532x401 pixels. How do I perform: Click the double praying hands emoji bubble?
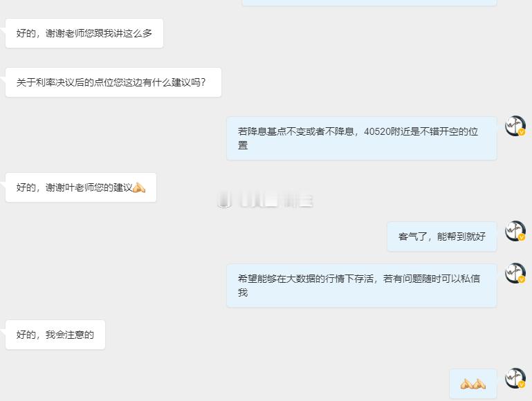click(473, 384)
